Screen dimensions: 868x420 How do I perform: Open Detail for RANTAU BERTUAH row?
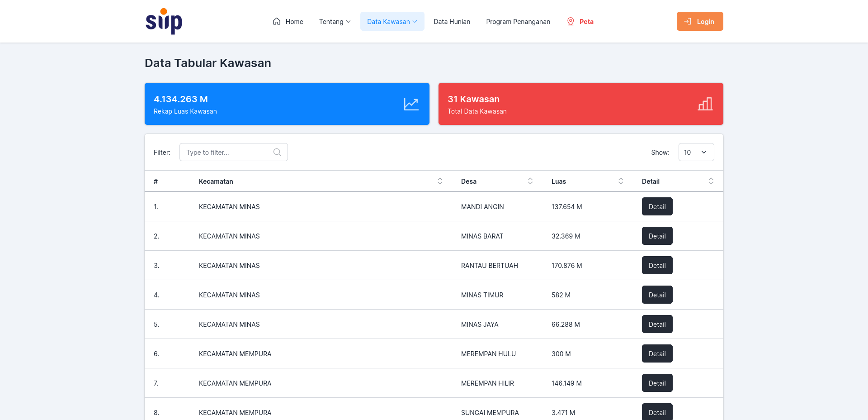657,265
